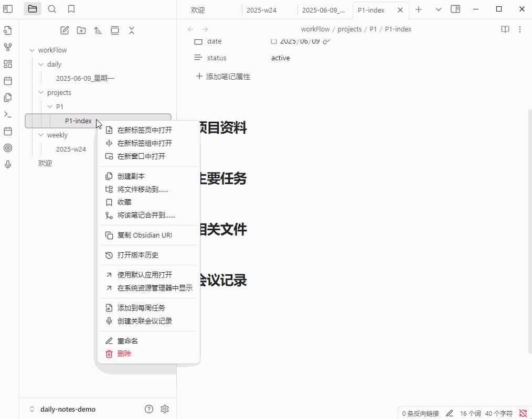This screenshot has width=532, height=419.
Task: Choose 重命名 from the context menu
Action: pos(126,340)
